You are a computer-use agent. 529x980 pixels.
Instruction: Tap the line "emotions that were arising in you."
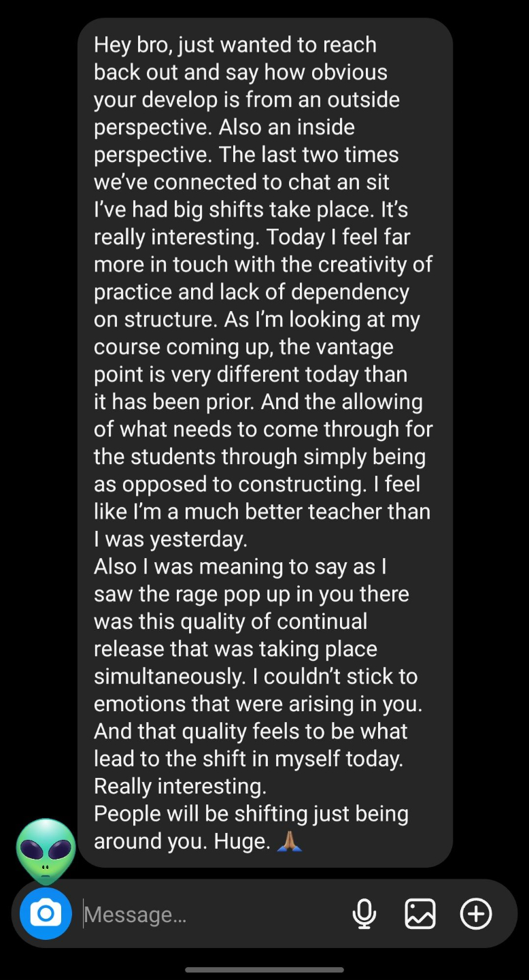pos(258,704)
